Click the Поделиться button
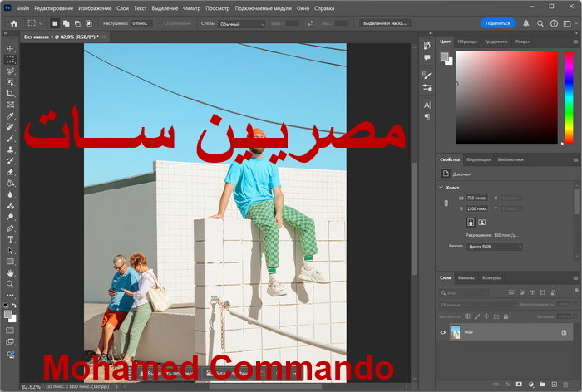The image size is (582, 392). click(x=498, y=24)
